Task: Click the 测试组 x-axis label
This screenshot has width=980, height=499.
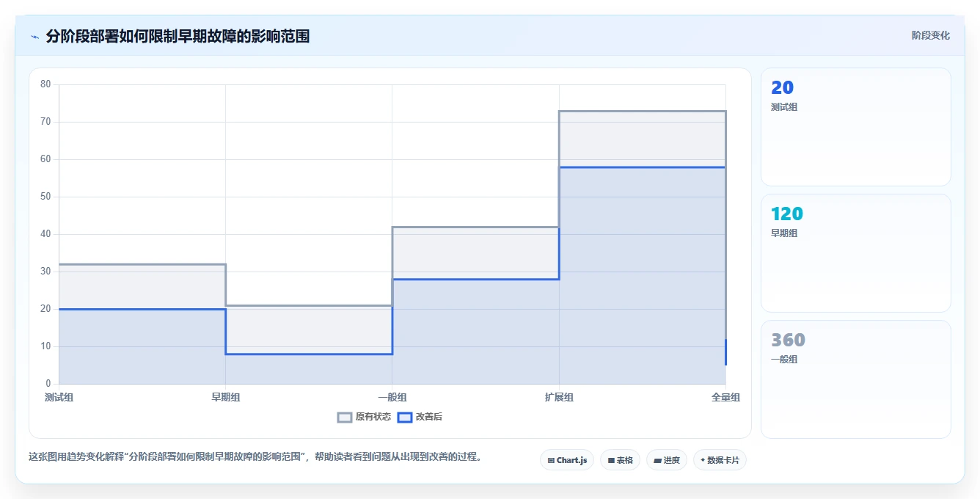Action: pos(59,397)
